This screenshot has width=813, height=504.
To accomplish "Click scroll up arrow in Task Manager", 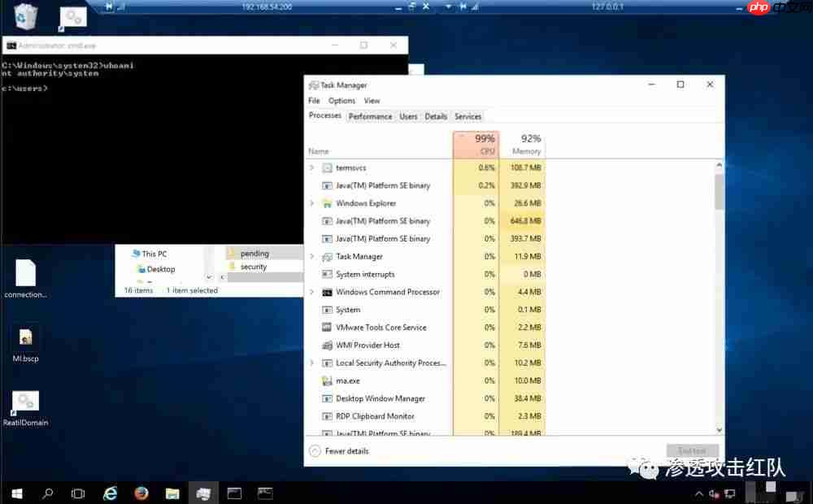I will pyautogui.click(x=719, y=165).
